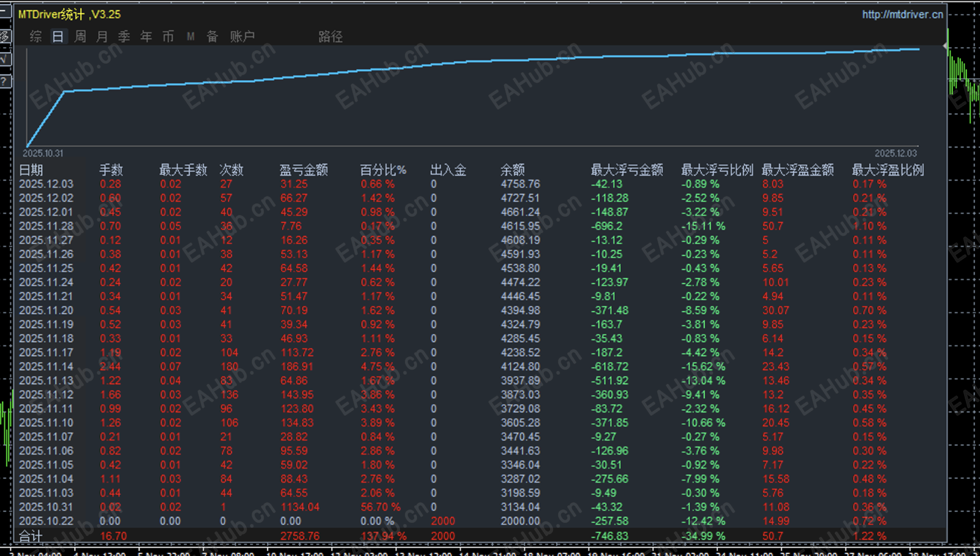Click the 百分比% column header
The width and height of the screenshot is (980, 556).
tap(383, 170)
